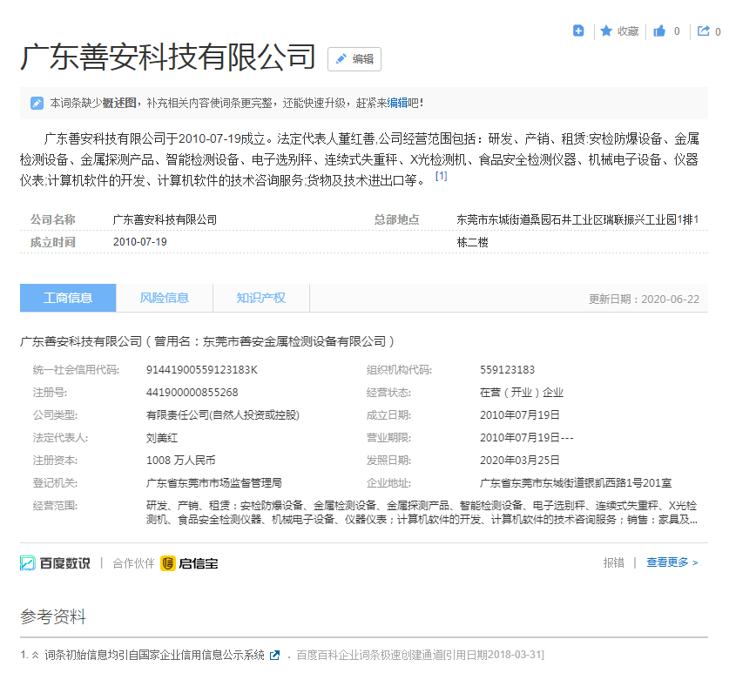Click the 报错 report error link

[x=613, y=563]
